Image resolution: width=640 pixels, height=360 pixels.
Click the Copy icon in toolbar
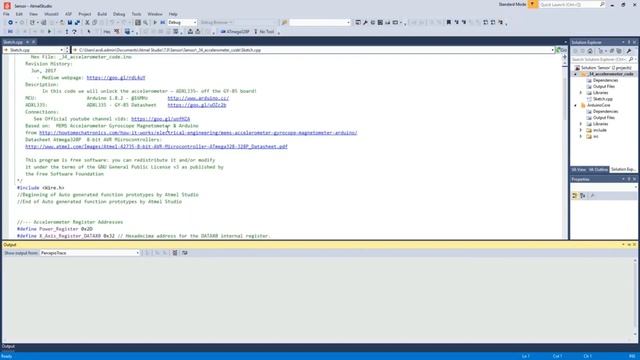tap(94, 22)
